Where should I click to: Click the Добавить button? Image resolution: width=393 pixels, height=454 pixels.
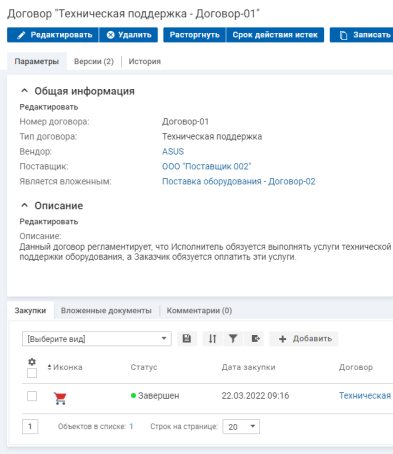304,339
